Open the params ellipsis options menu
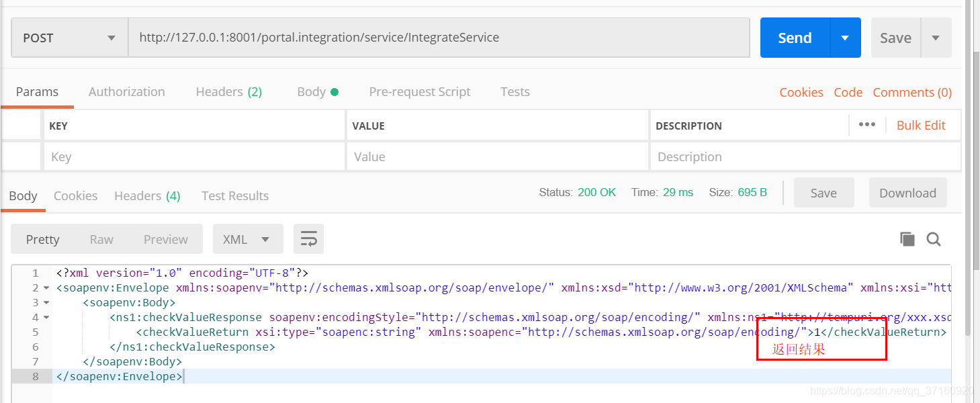This screenshot has width=980, height=403. (866, 124)
